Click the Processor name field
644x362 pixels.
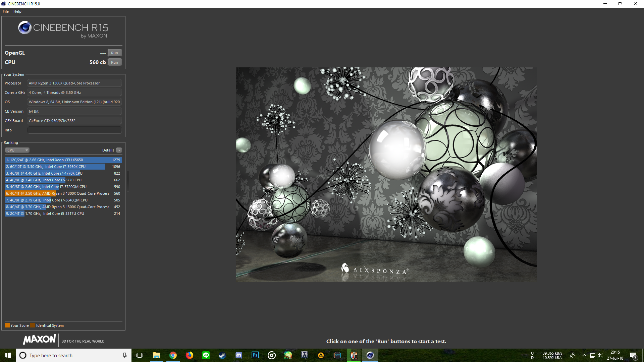(74, 83)
